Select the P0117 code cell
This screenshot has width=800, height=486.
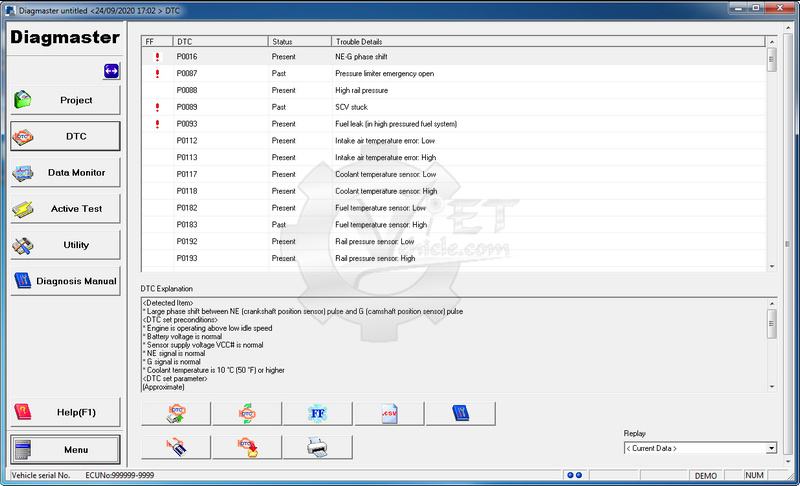[187, 174]
